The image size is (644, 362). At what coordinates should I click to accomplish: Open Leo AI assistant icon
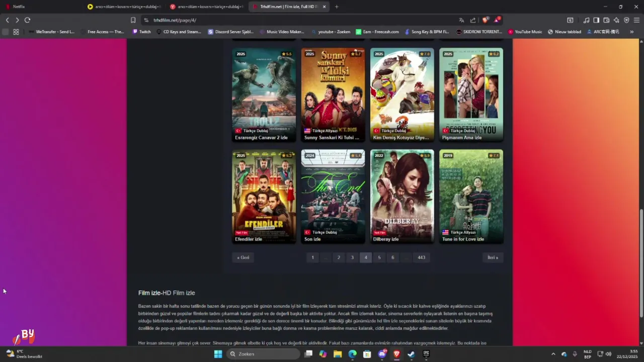[616, 20]
